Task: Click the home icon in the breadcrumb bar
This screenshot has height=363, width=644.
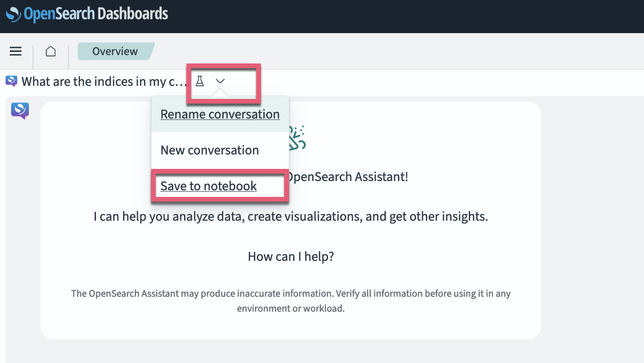Action: click(50, 51)
